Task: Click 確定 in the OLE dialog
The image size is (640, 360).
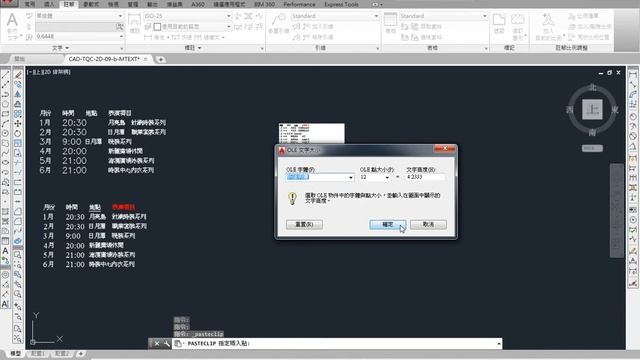Action: tap(387, 224)
